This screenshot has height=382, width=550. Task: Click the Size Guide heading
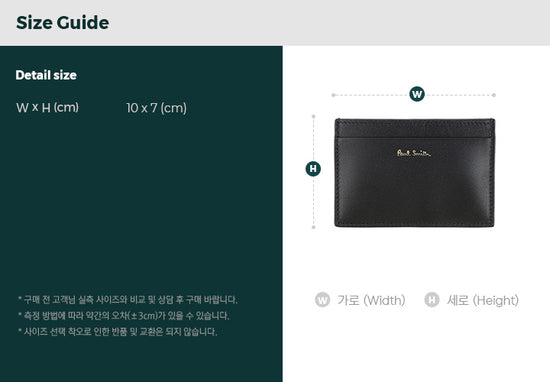62,23
